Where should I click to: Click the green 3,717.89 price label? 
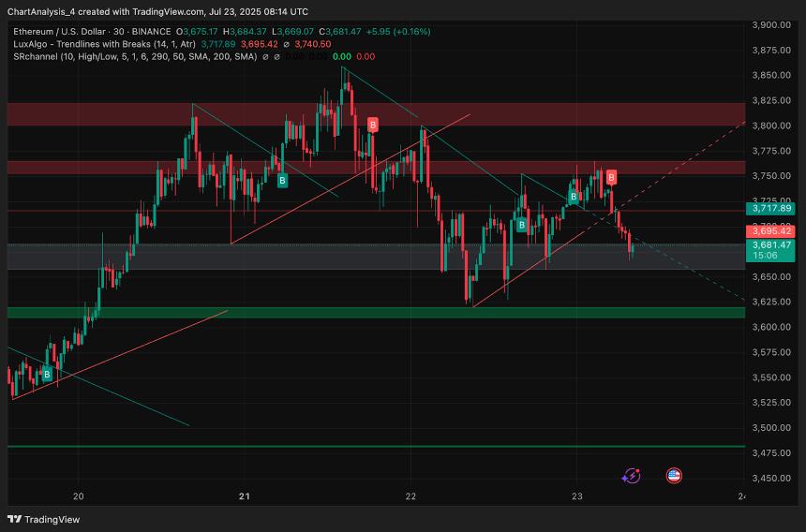tap(772, 209)
